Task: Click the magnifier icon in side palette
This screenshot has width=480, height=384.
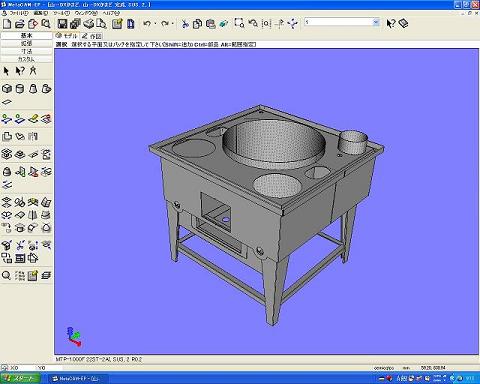Action: coord(6,275)
